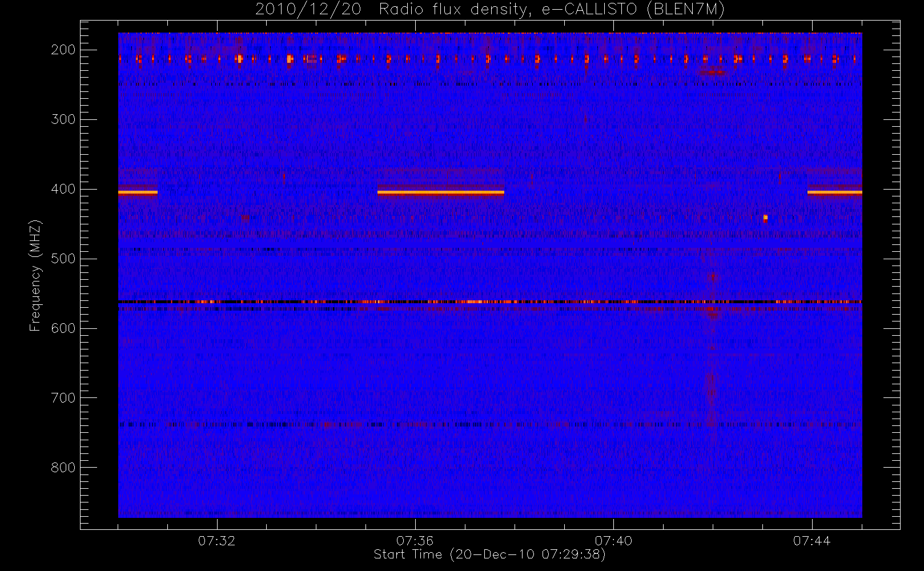Viewport: 924px width, 571px height.
Task: Click the 400 frequency axis label
Action: pyautogui.click(x=63, y=189)
